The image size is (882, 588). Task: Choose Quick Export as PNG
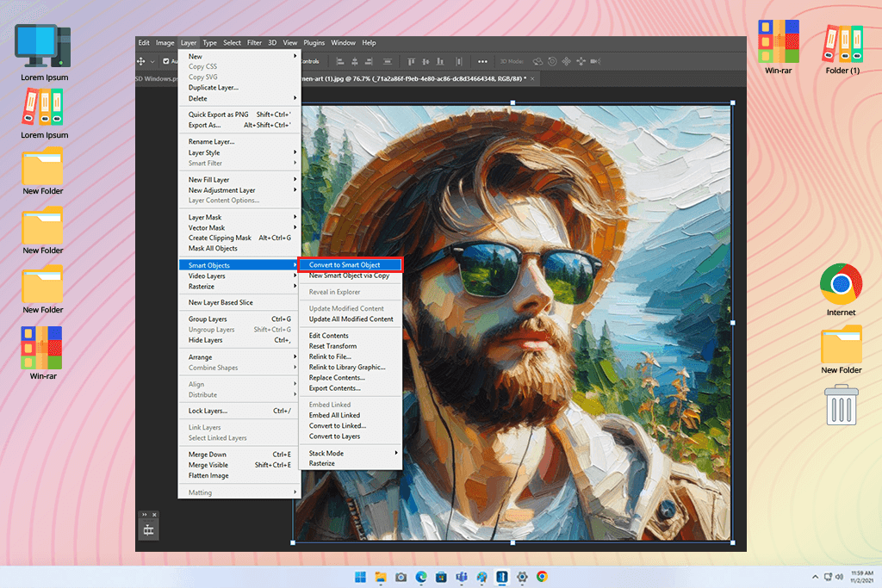pos(239,115)
